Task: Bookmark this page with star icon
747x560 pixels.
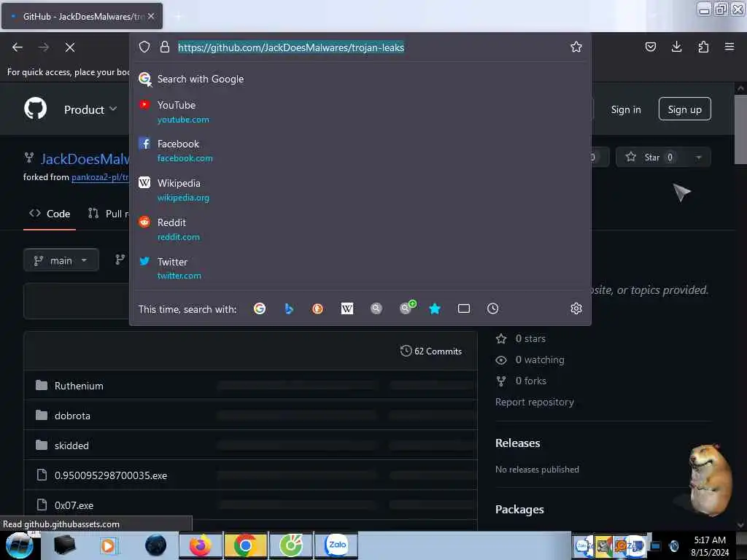Action: click(x=576, y=47)
